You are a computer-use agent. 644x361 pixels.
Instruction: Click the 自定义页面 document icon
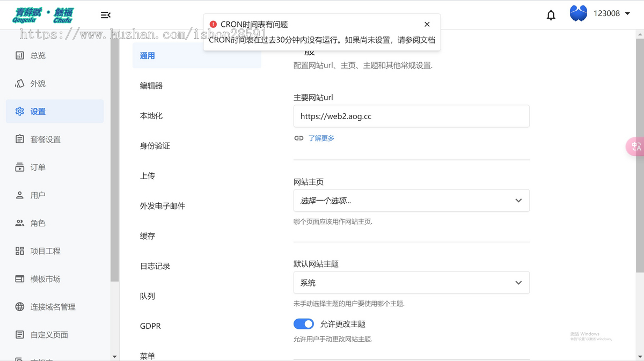pyautogui.click(x=20, y=334)
